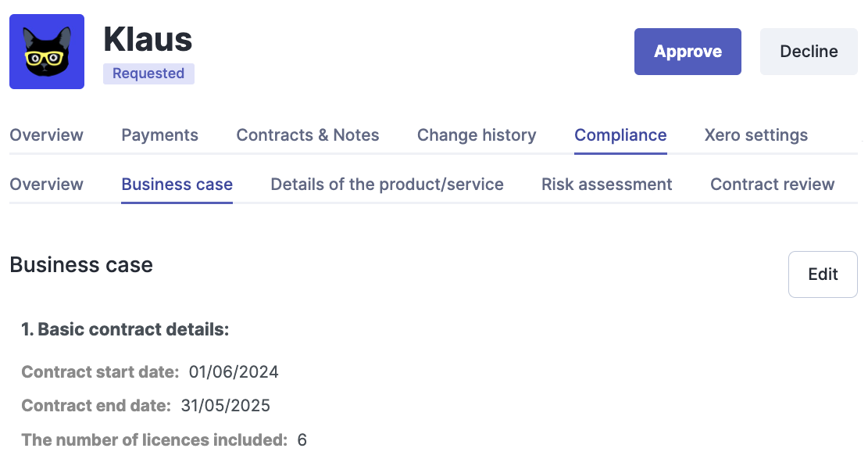Image resolution: width=868 pixels, height=459 pixels.
Task: Open the Contracts & Notes tab
Action: tap(308, 135)
